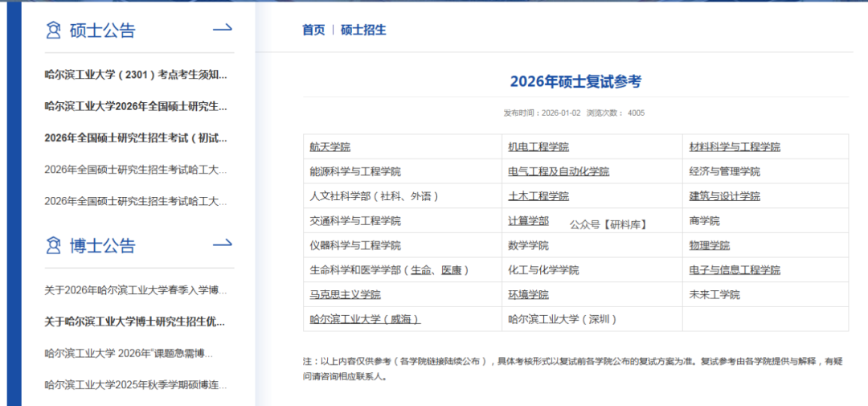Open 航天学院 link
Screen dimensions: 868x406
330,147
